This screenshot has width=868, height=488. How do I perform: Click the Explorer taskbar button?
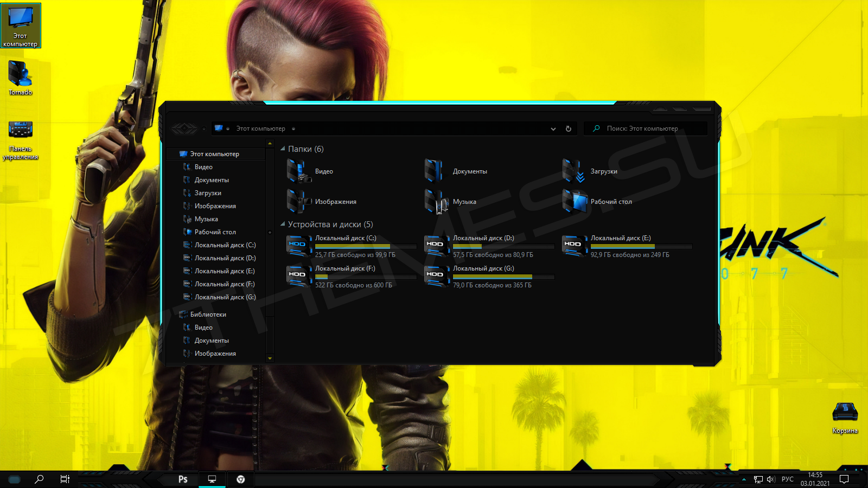coord(212,479)
